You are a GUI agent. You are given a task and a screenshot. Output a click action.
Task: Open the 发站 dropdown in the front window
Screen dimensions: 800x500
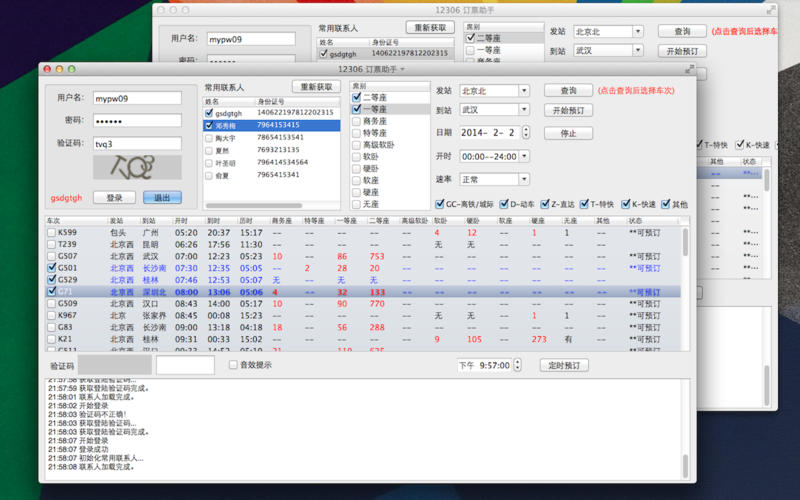pos(524,91)
